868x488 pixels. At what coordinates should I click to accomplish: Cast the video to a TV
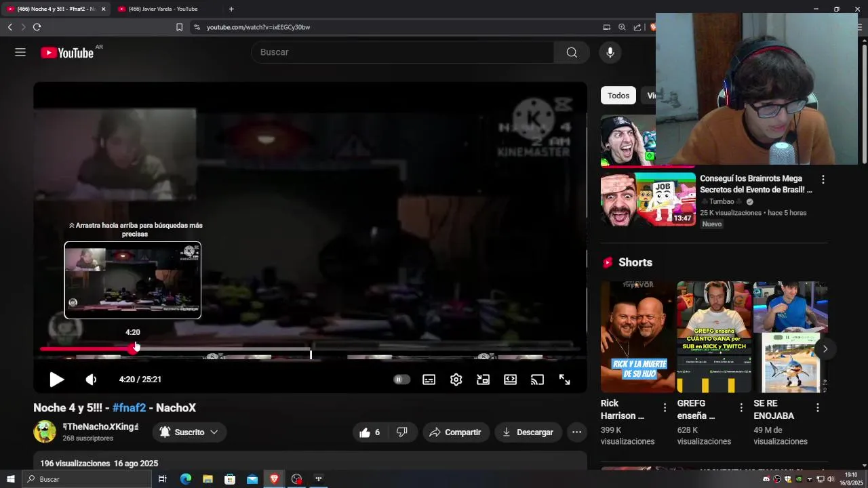pos(538,380)
